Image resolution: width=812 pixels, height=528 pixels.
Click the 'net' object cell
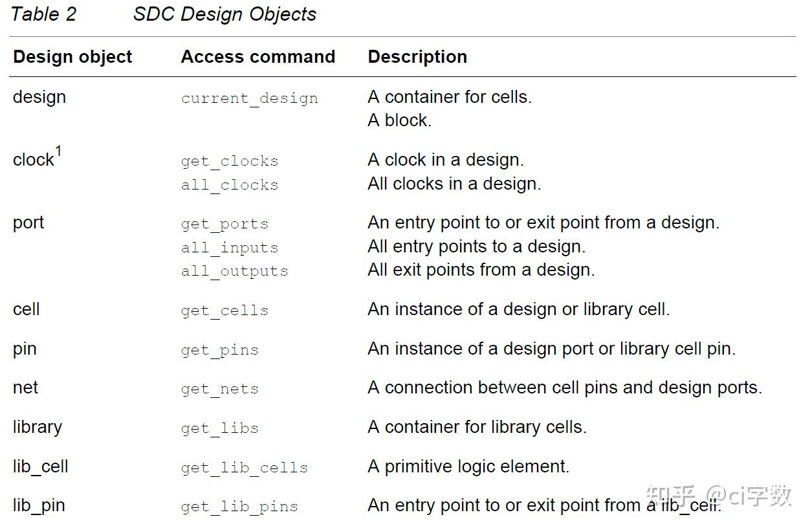tap(26, 388)
